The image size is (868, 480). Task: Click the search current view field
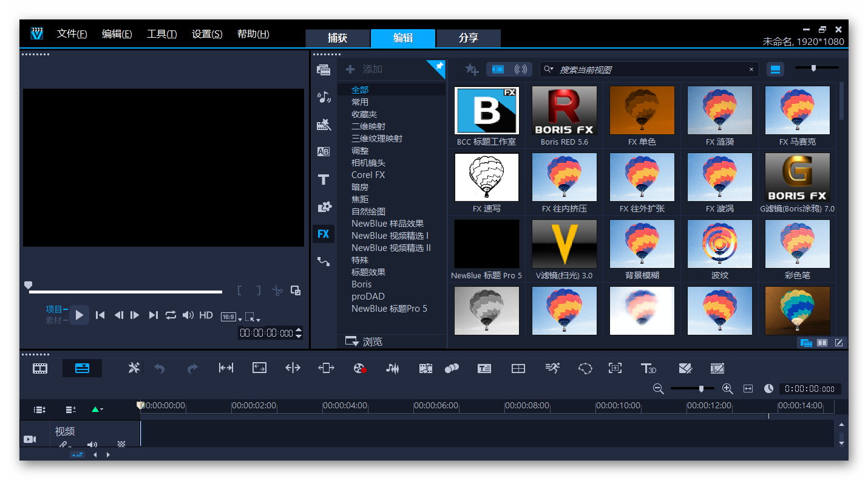click(x=649, y=69)
